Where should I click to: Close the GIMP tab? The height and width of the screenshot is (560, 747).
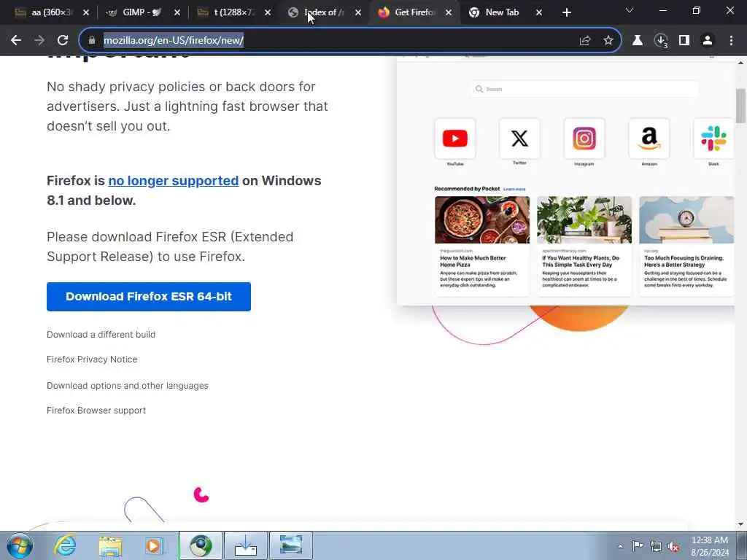pos(177,13)
